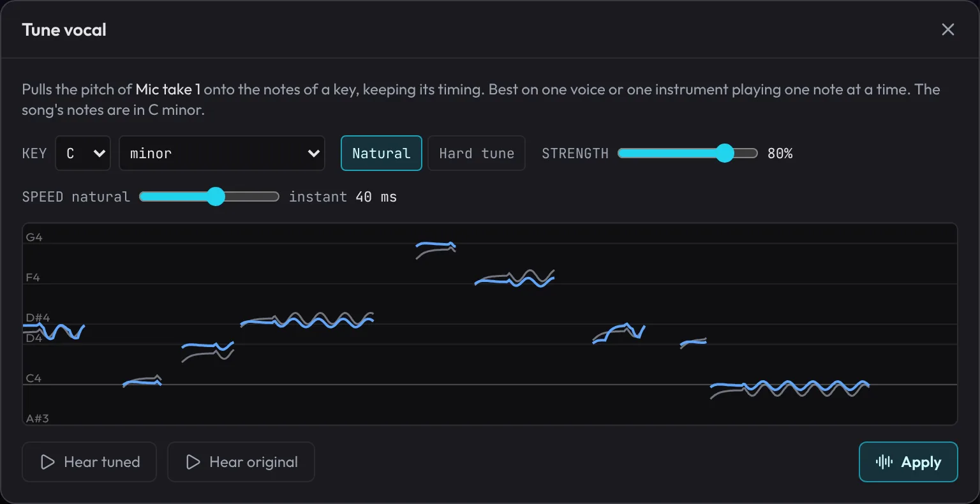Open the key note dropdown showing C
The width and height of the screenshot is (980, 504).
point(83,153)
